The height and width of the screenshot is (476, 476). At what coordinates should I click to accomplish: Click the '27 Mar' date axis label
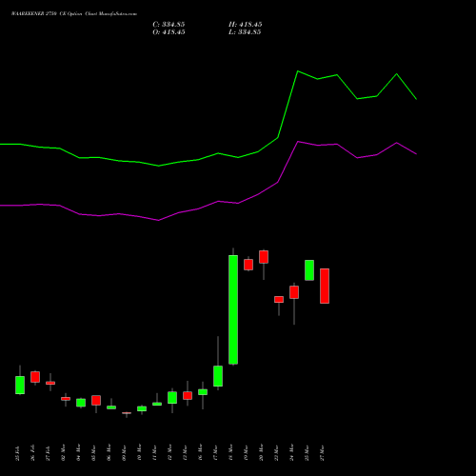coord(322,453)
